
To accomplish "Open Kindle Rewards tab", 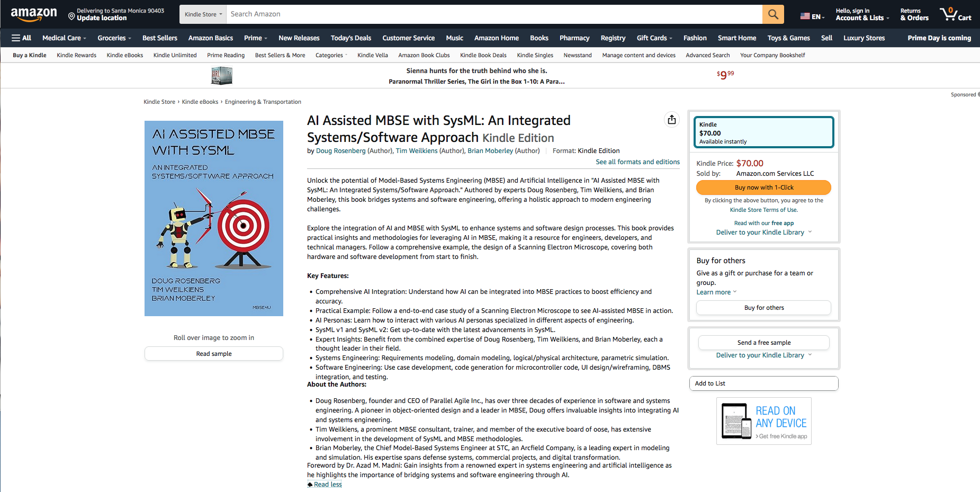I will point(77,55).
